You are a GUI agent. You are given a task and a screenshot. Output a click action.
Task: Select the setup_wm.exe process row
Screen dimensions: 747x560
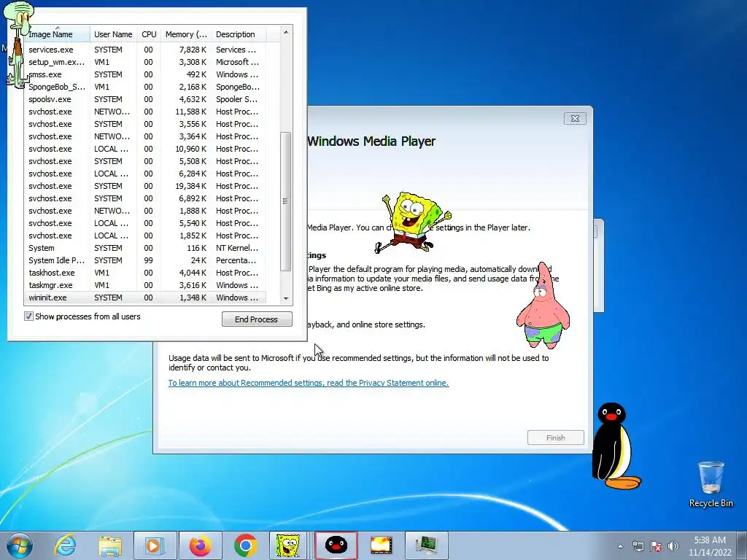[x=145, y=62]
